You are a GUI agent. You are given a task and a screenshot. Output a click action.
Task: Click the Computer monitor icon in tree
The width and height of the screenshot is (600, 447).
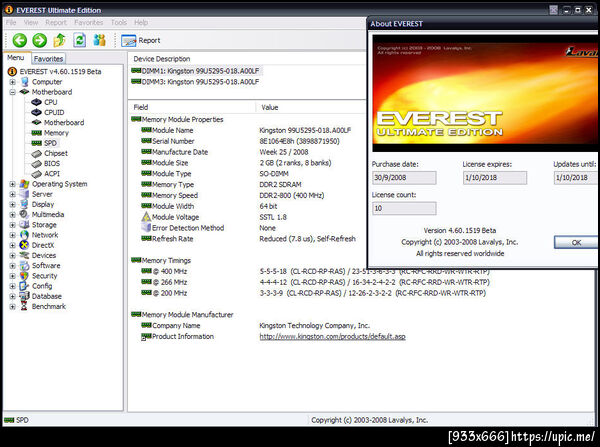tap(24, 82)
